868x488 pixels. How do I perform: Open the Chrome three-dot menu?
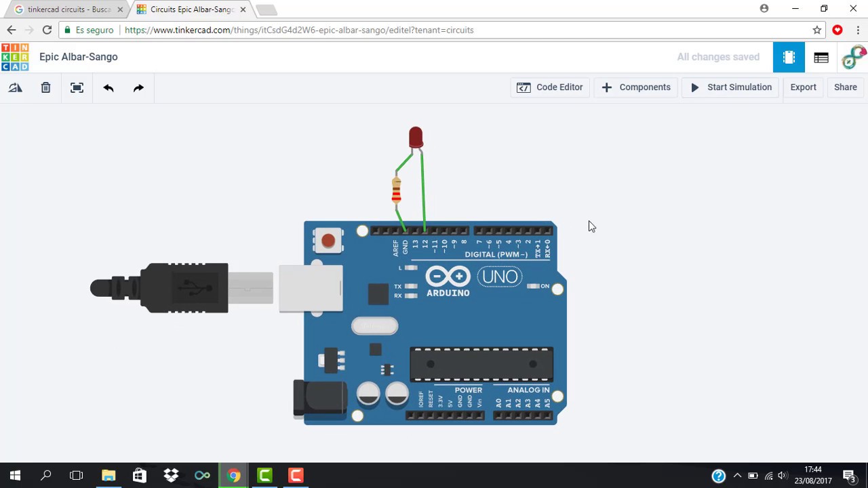858,30
